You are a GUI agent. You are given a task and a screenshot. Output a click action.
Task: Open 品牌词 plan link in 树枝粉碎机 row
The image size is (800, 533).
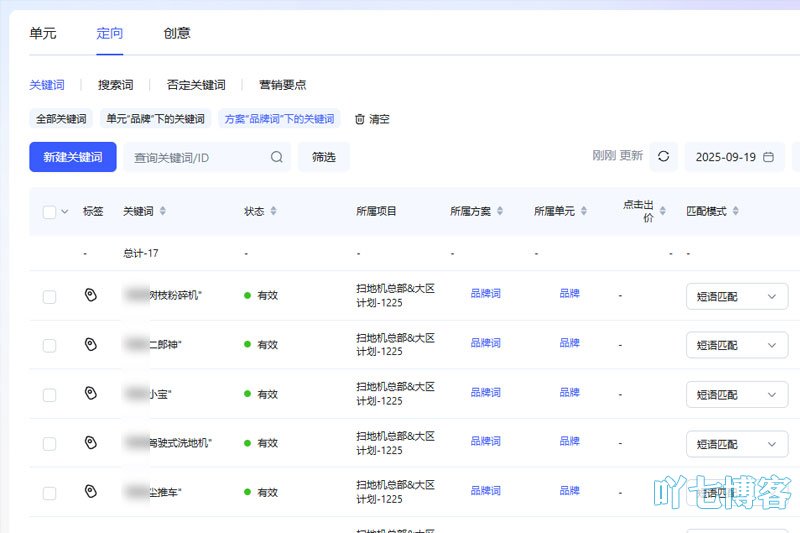[x=486, y=293]
